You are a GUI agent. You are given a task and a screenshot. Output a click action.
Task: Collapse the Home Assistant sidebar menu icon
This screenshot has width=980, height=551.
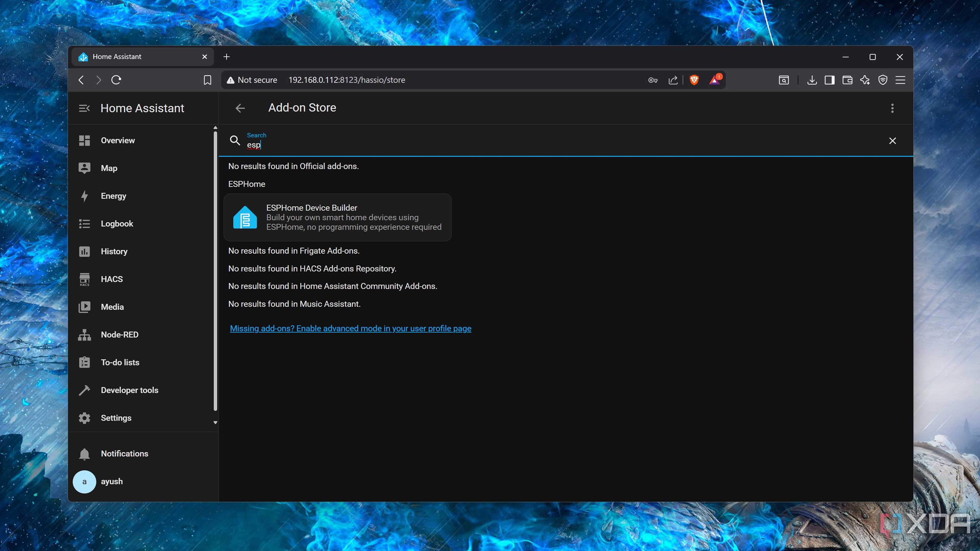[x=84, y=108]
